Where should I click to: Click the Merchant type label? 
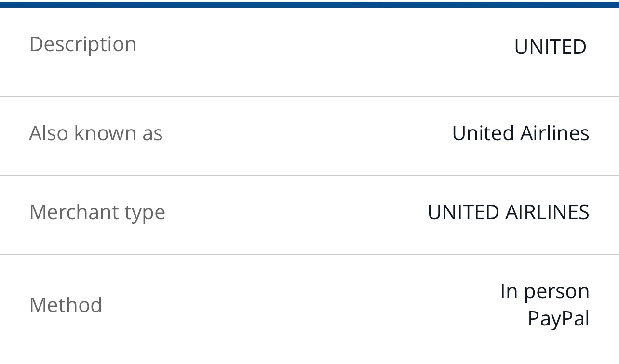pos(97,213)
